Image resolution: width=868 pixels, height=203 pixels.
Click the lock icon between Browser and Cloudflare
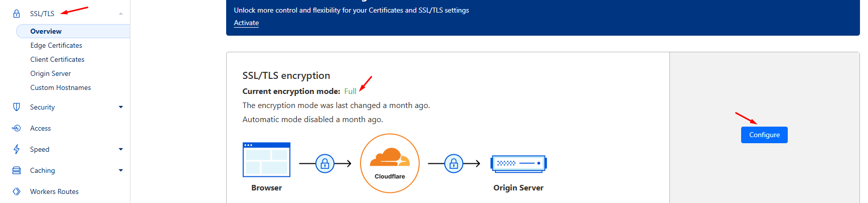tap(325, 164)
